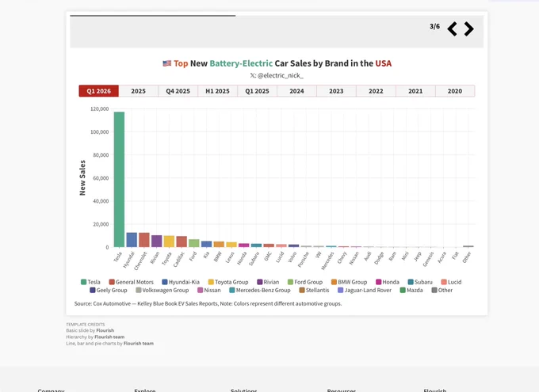Click the light green Ford bar
The height and width of the screenshot is (392, 539).
pyautogui.click(x=194, y=243)
